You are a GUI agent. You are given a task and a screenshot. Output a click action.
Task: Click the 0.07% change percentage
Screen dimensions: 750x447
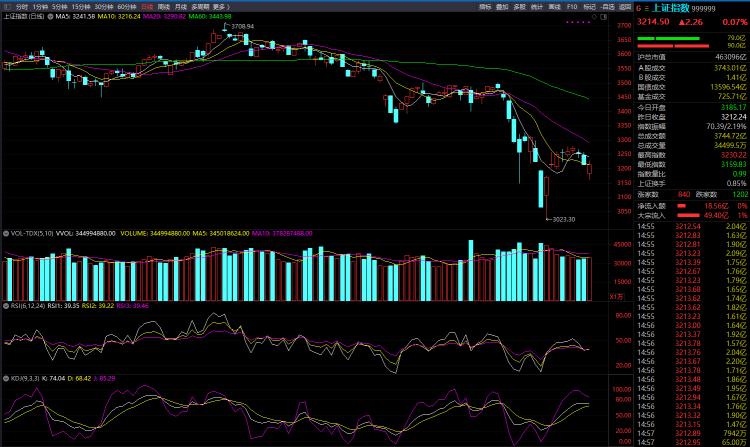click(735, 22)
